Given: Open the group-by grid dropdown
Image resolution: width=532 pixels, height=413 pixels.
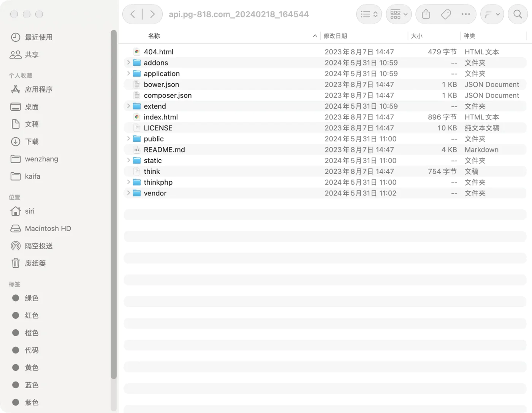Looking at the screenshot, I should pos(399,14).
